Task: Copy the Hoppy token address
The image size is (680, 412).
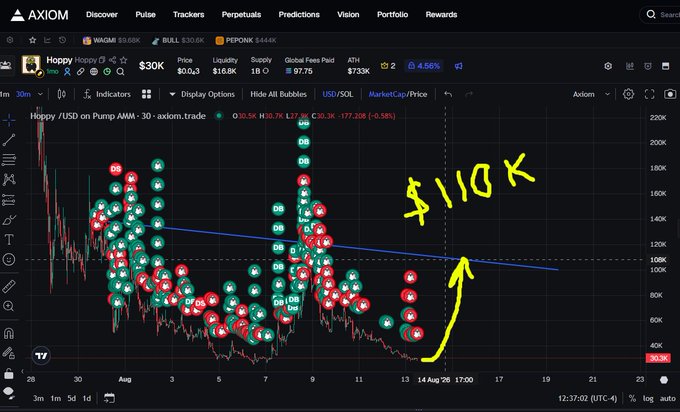Action: point(102,60)
